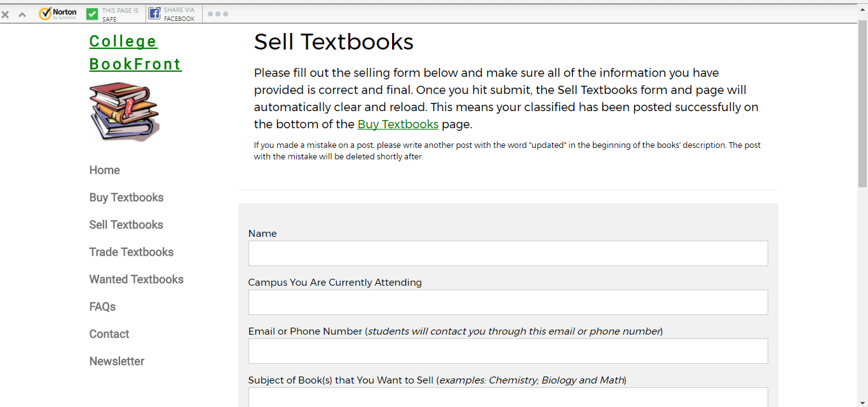Click into the Name input field
Viewport: 868px width, 407px height.
coord(508,253)
